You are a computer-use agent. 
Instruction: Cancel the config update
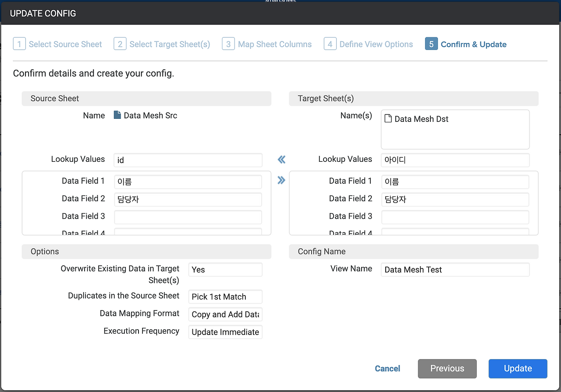click(x=387, y=368)
